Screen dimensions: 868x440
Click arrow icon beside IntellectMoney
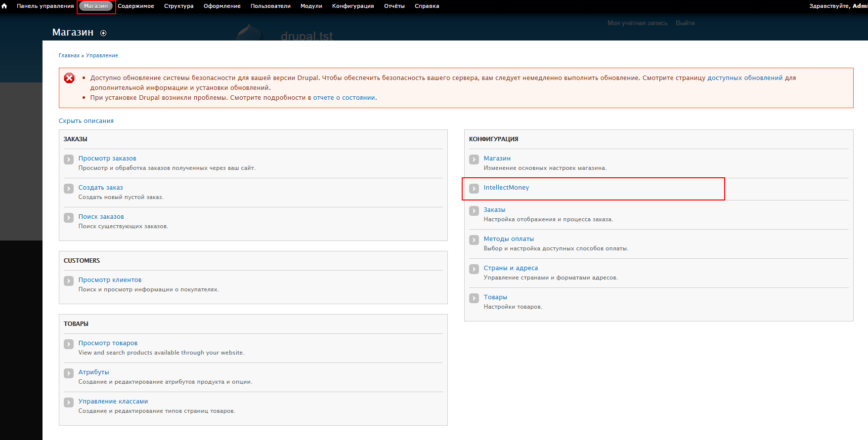[474, 189]
